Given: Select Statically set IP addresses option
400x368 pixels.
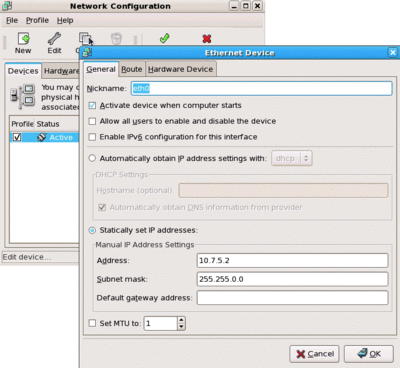Looking at the screenshot, I should (x=92, y=230).
